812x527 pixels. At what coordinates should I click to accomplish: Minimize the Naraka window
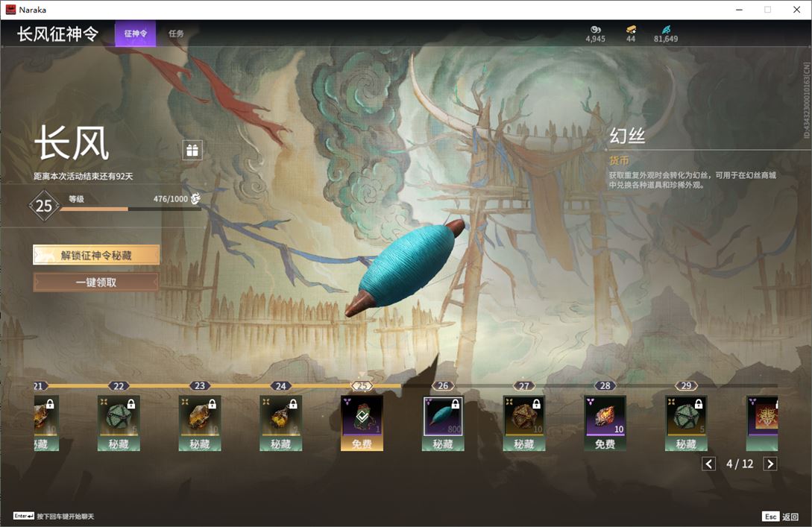[x=739, y=10]
